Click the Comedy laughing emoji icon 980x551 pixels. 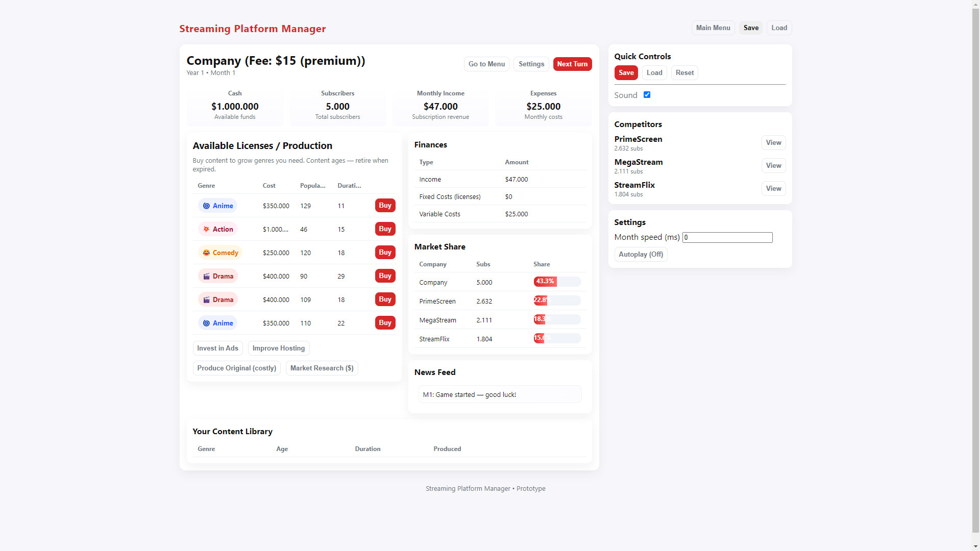(206, 253)
